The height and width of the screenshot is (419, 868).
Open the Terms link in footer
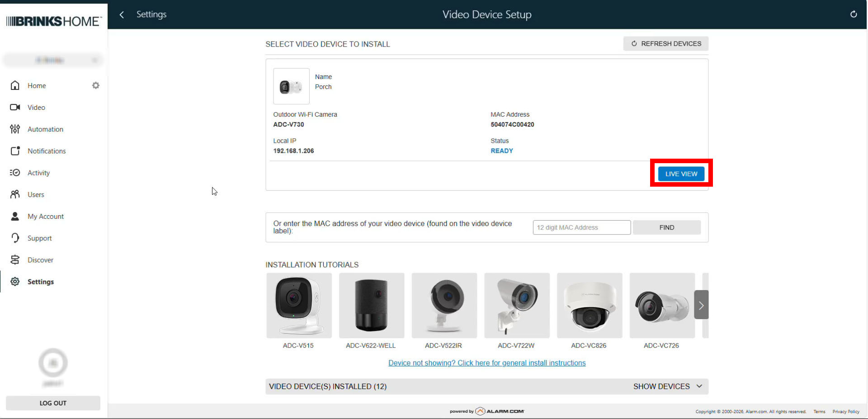coord(819,412)
